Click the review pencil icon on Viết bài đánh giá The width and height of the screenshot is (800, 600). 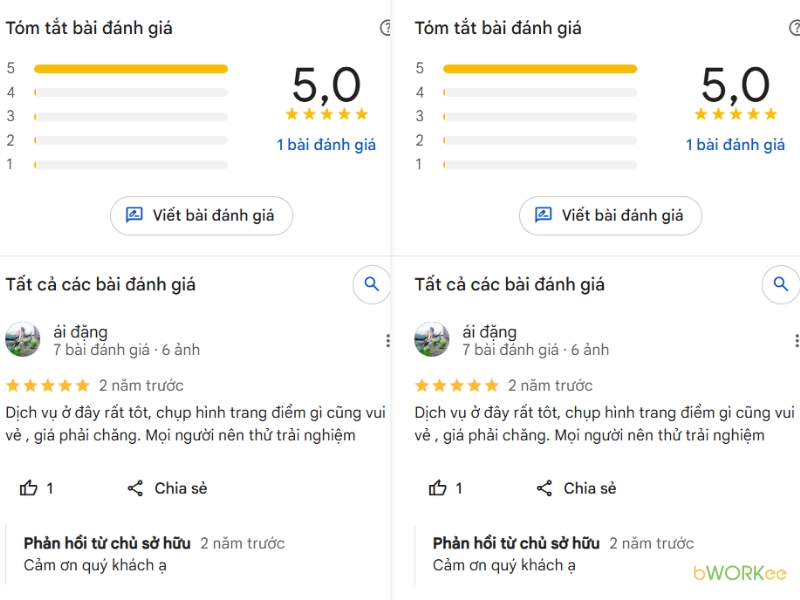tap(135, 215)
